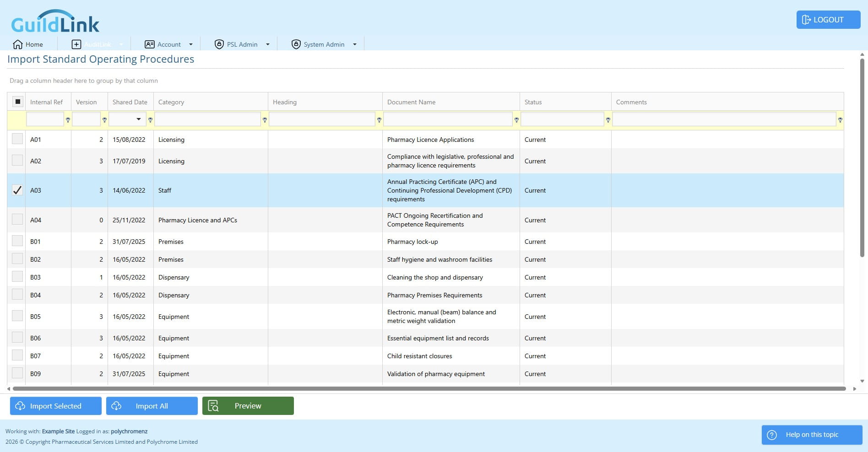
Task: Click the PSL Admin shield icon
Action: [219, 44]
